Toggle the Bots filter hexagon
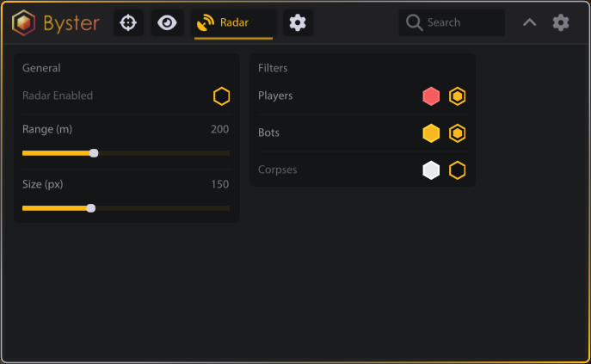 click(458, 133)
